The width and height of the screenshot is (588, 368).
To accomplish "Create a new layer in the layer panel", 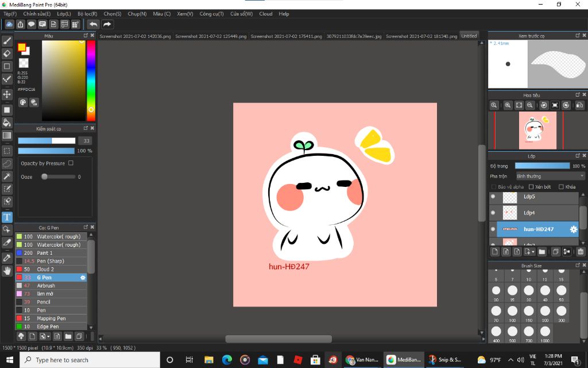I will tap(494, 252).
